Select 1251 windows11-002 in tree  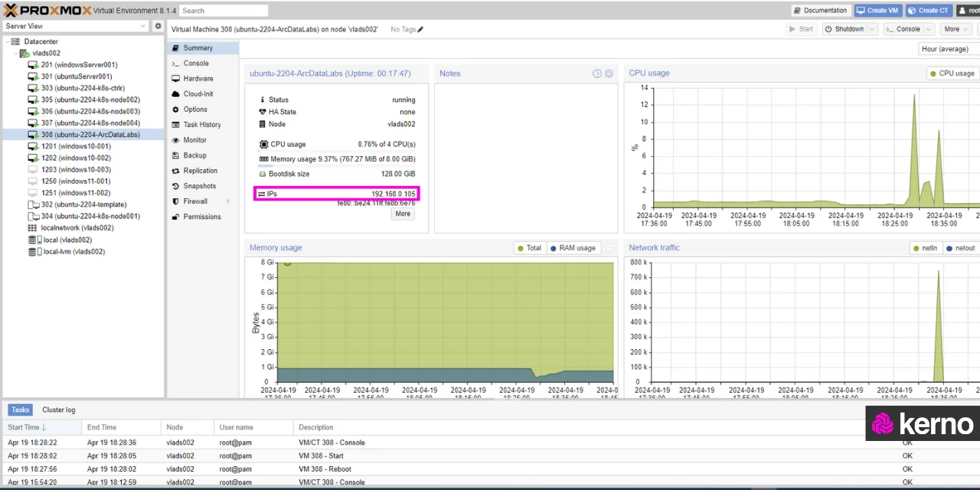click(x=83, y=193)
